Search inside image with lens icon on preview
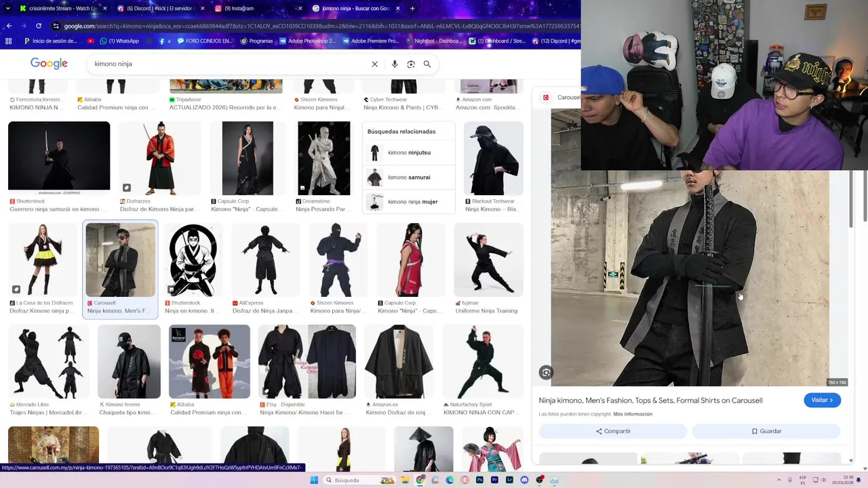 pyautogui.click(x=546, y=372)
